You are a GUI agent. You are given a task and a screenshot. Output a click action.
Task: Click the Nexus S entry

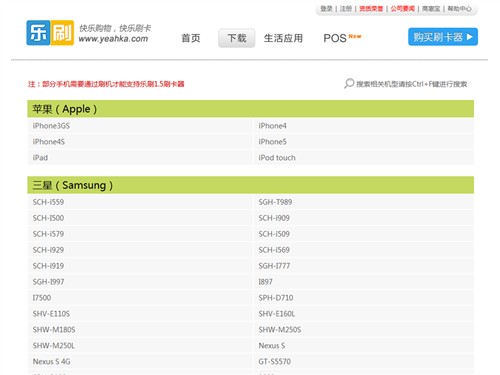pyautogui.click(x=272, y=346)
